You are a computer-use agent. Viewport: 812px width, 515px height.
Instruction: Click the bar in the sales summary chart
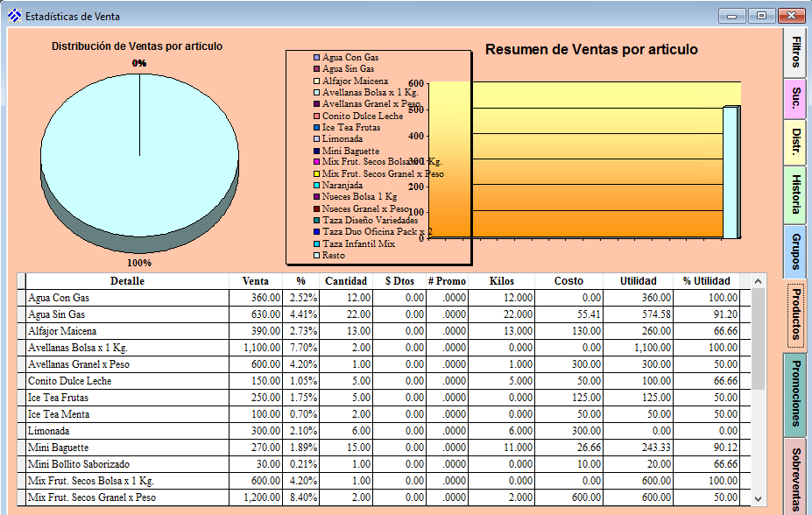730,173
